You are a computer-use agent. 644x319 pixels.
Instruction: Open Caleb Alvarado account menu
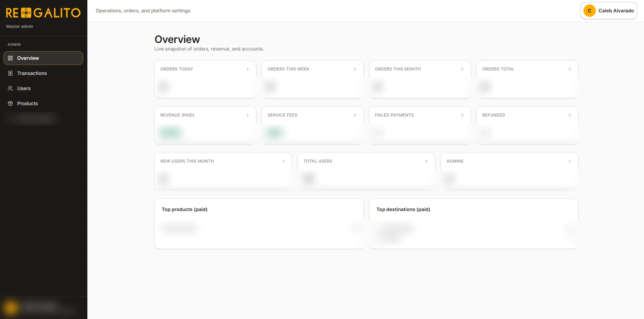pyautogui.click(x=609, y=11)
